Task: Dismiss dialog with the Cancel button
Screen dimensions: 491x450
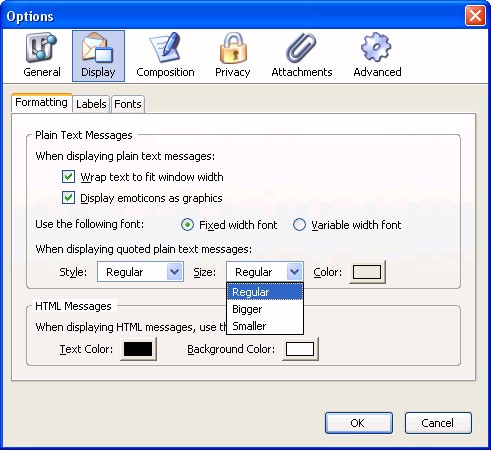Action: click(x=438, y=423)
